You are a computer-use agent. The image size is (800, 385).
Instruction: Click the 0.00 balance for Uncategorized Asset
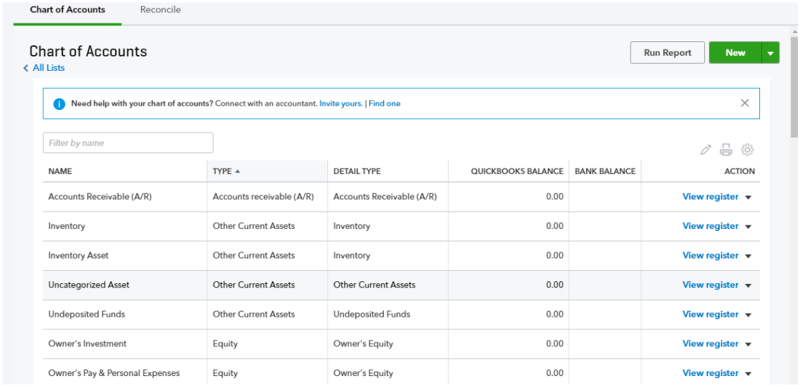point(555,285)
